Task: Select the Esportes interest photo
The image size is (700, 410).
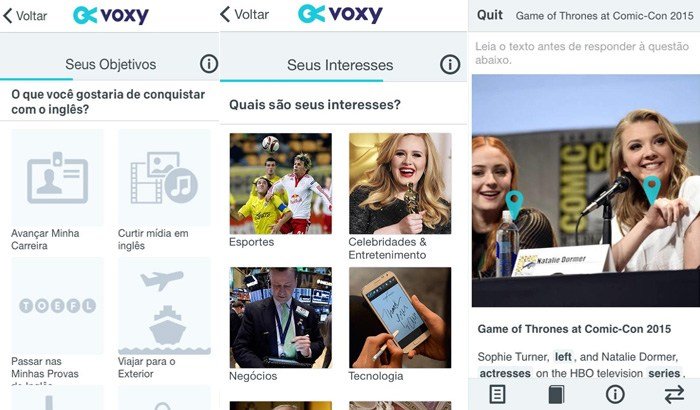Action: [x=280, y=184]
